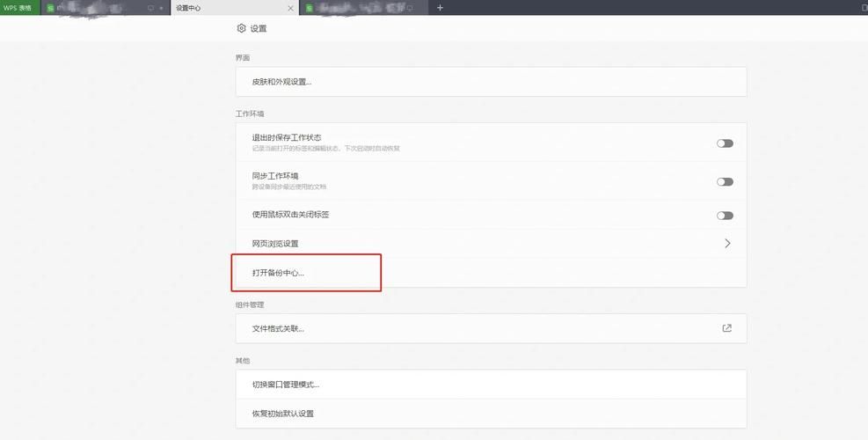Turn on 使用鼠标双击关闭标签 switch
Viewport: 868px width, 440px height.
click(x=725, y=216)
